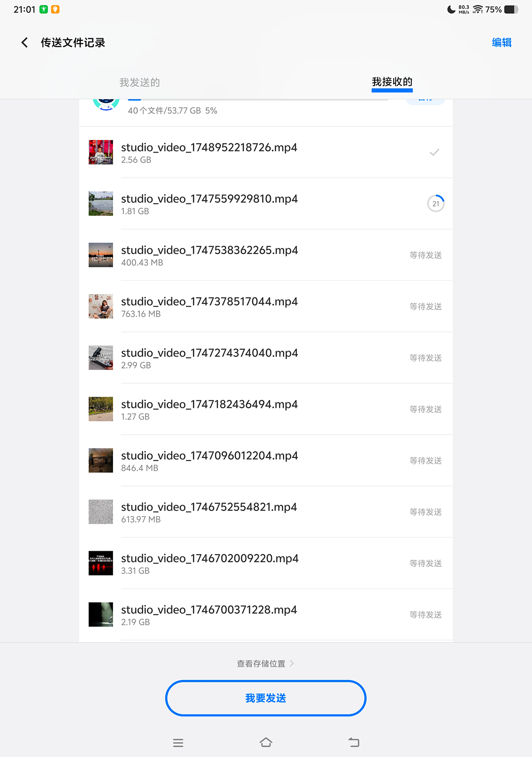Screen dimensions: 532x757
Task: Tap the back arrow icon
Action: (x=25, y=43)
